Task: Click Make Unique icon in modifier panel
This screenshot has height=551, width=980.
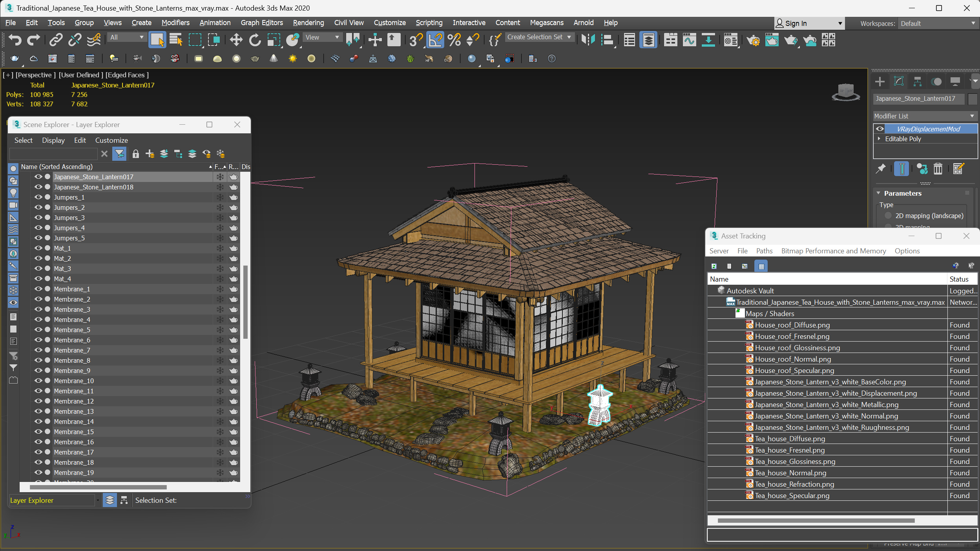Action: [922, 169]
